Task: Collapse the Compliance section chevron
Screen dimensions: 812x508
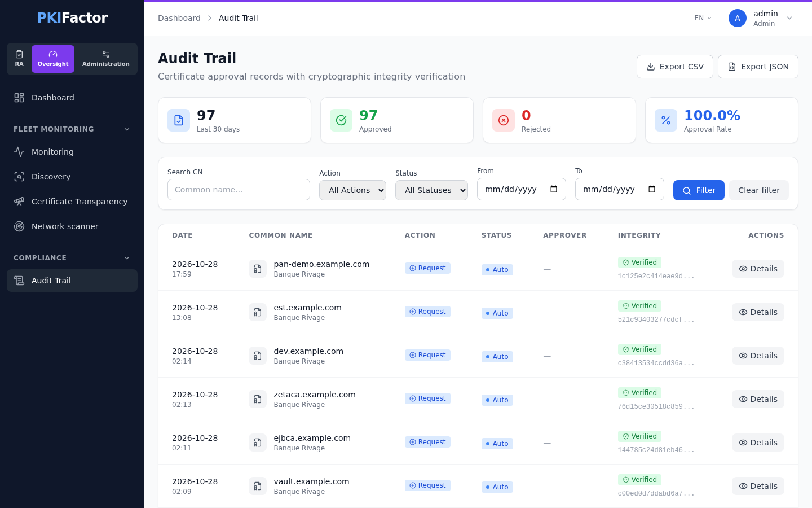Action: click(x=127, y=258)
